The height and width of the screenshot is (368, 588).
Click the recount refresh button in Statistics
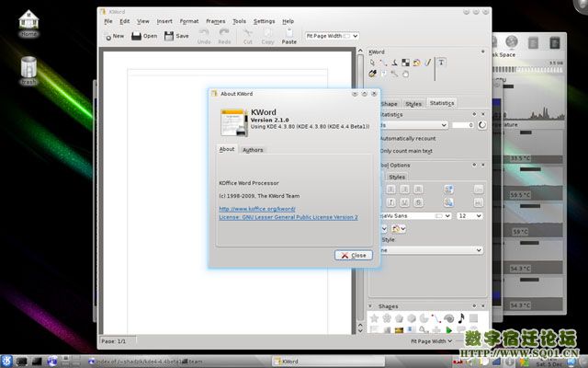click(481, 125)
